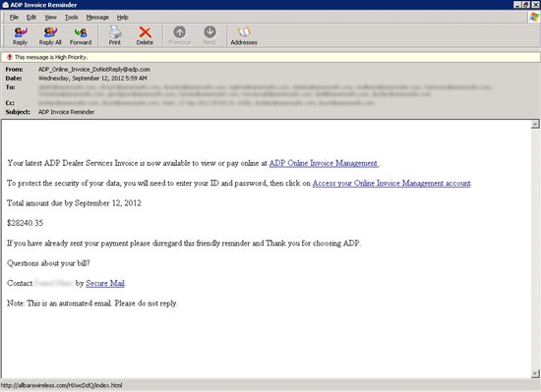The width and height of the screenshot is (541, 392).
Task: Click 'Total amount due by September 12, 2012' line
Action: click(74, 203)
